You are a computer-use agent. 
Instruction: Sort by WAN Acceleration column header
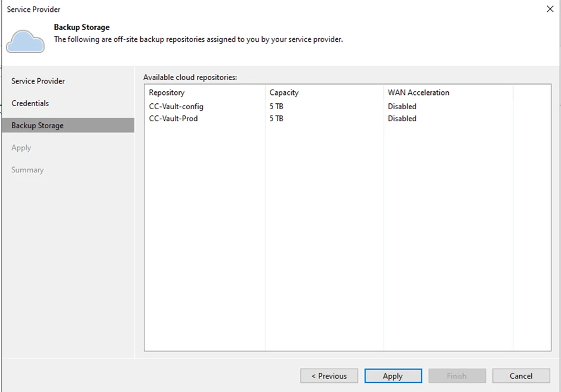(418, 92)
